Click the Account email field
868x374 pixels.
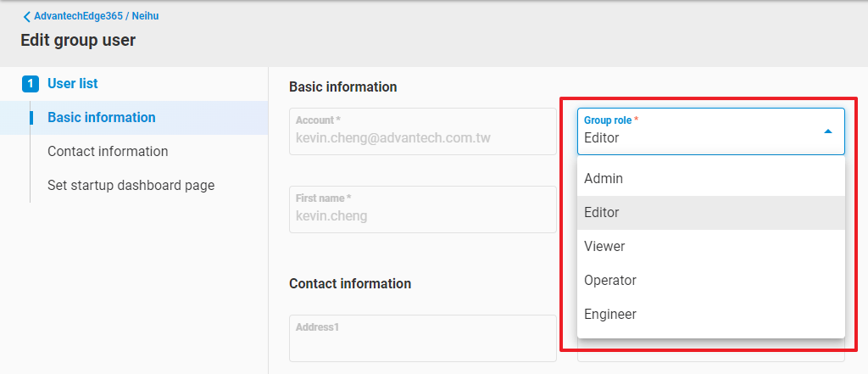pyautogui.click(x=422, y=131)
